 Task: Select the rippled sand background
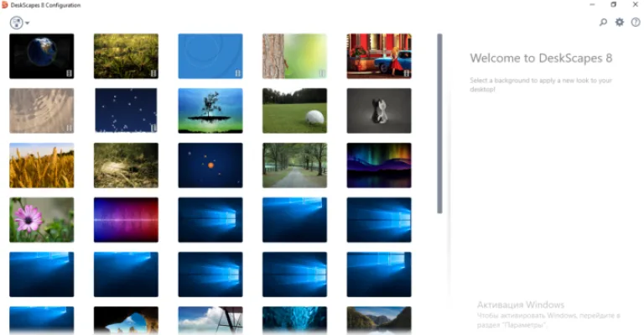(42, 111)
